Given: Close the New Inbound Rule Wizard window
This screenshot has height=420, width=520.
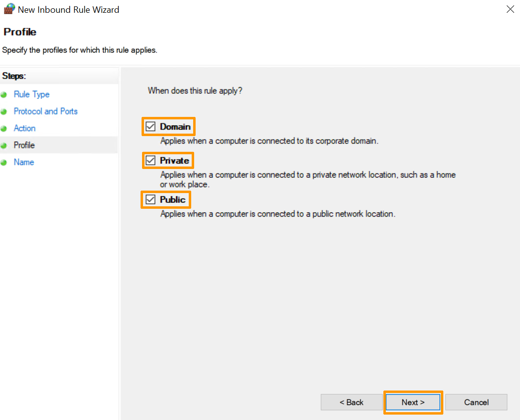Looking at the screenshot, I should coord(509,9).
